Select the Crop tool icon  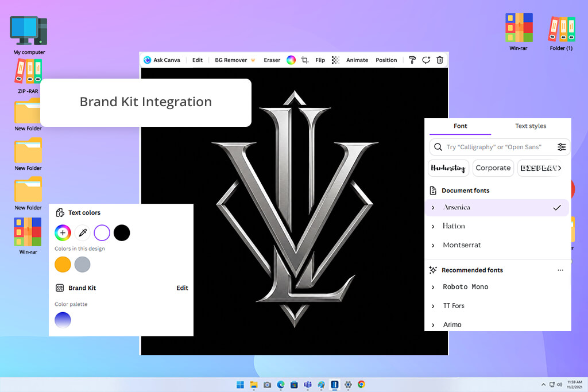305,60
